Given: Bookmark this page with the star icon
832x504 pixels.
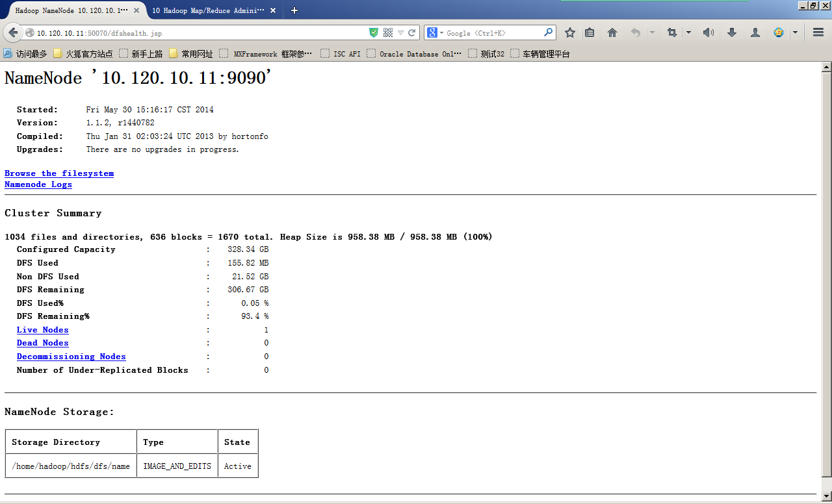Looking at the screenshot, I should coord(570,32).
